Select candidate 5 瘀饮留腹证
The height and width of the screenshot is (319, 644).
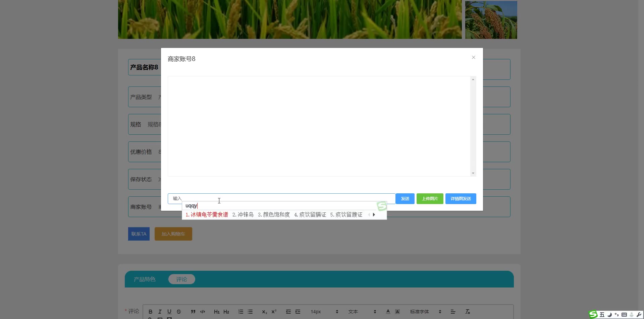coord(346,215)
